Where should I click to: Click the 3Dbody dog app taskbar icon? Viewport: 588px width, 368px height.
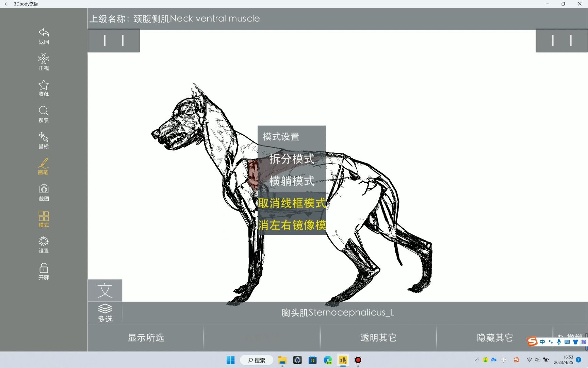[x=343, y=360]
